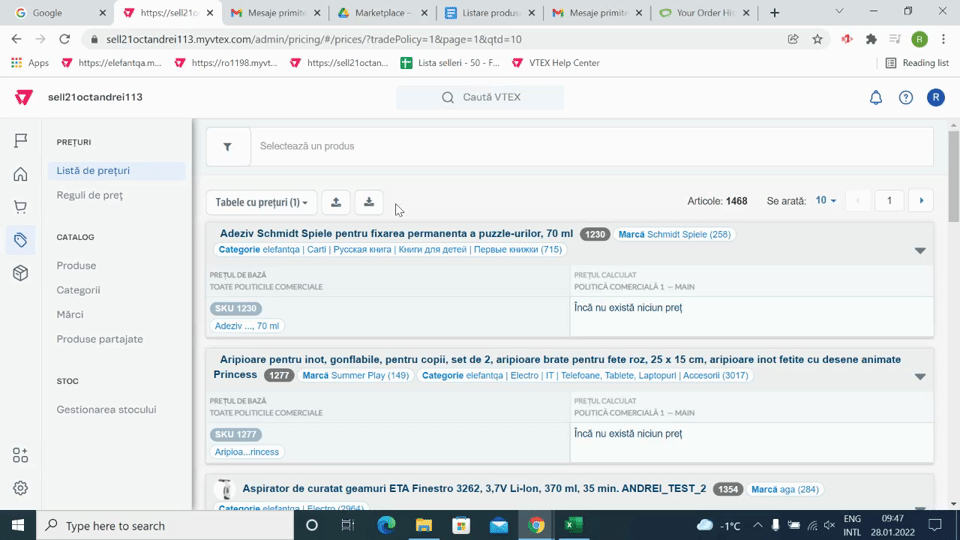The height and width of the screenshot is (540, 960).
Task: Expand the Aripioare pentru inot product row
Action: click(x=920, y=377)
